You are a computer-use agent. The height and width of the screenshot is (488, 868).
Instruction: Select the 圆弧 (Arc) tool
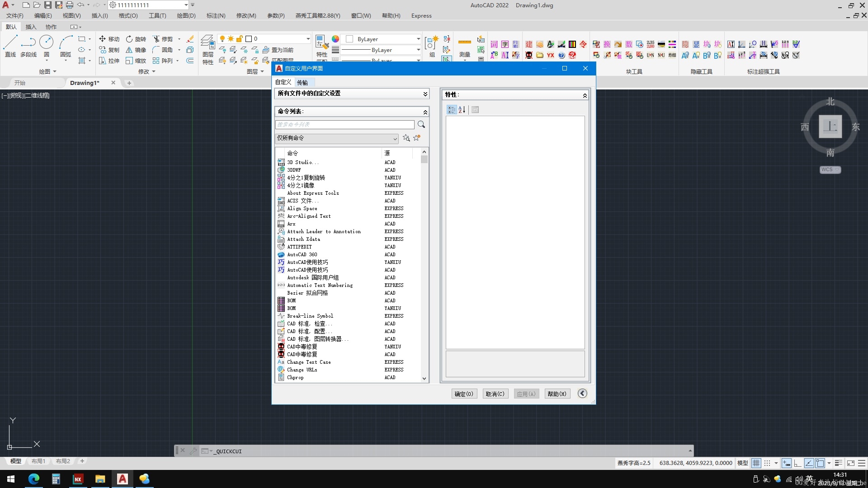pyautogui.click(x=66, y=46)
